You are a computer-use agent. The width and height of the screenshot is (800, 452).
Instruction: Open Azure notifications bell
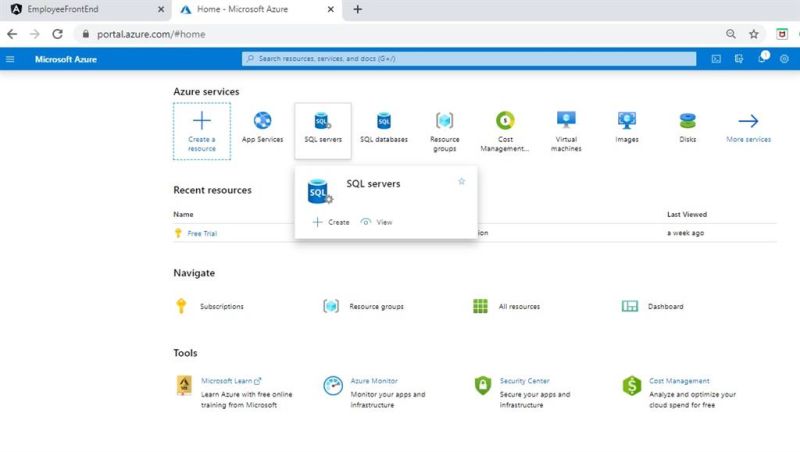pos(762,58)
